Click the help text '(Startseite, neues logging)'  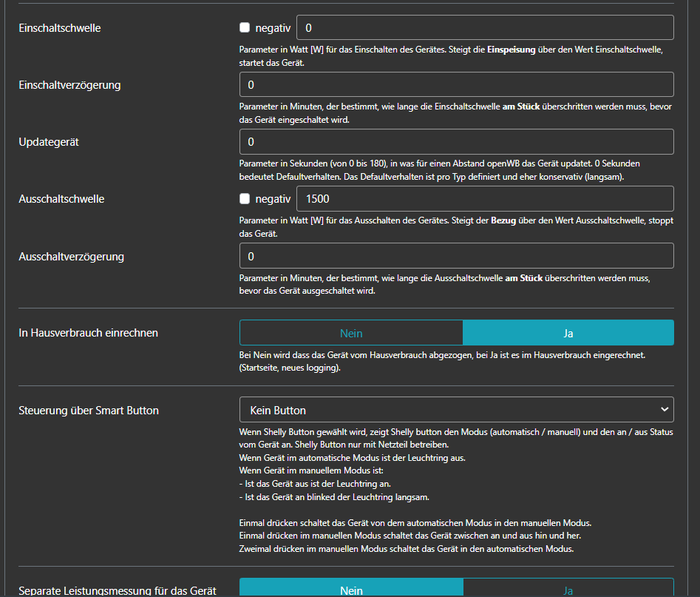point(290,368)
